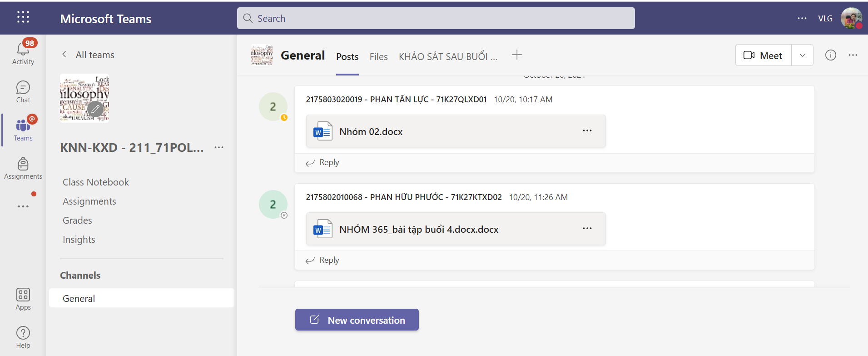Open Nhóm 02.docx attachment
868x356 pixels.
(456, 131)
